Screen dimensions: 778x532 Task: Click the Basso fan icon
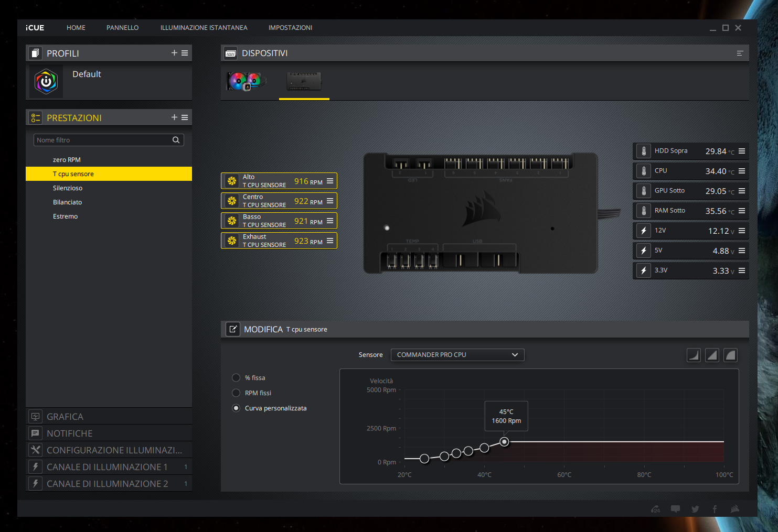click(232, 221)
